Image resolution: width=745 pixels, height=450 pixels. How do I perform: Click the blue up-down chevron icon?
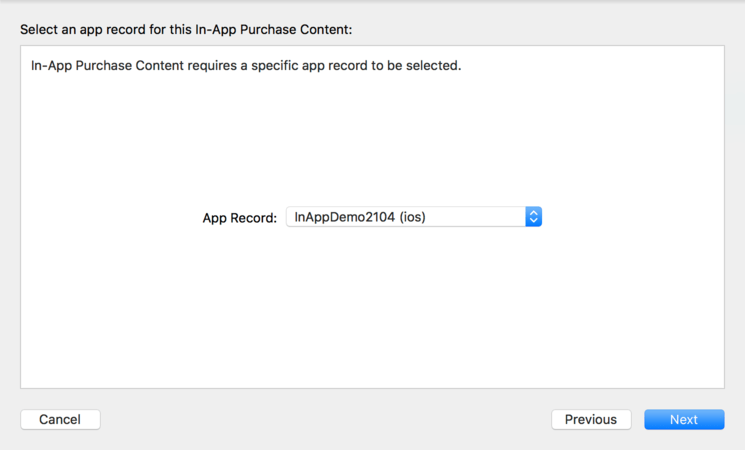(x=533, y=217)
